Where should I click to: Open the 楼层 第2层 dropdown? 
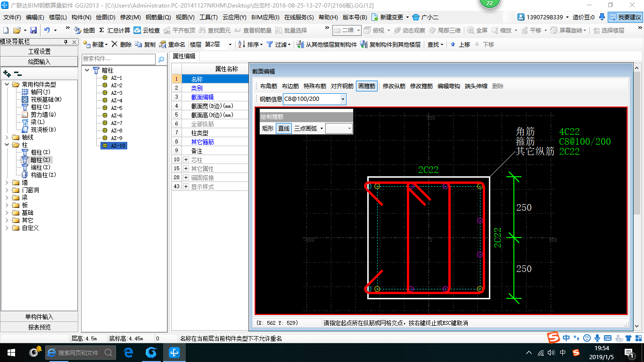pyautogui.click(x=230, y=44)
